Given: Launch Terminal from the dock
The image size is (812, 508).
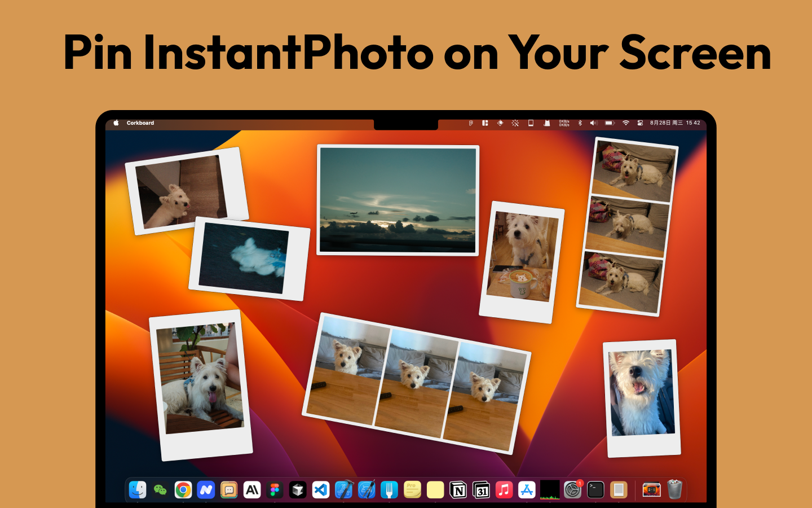Looking at the screenshot, I should tap(595, 489).
